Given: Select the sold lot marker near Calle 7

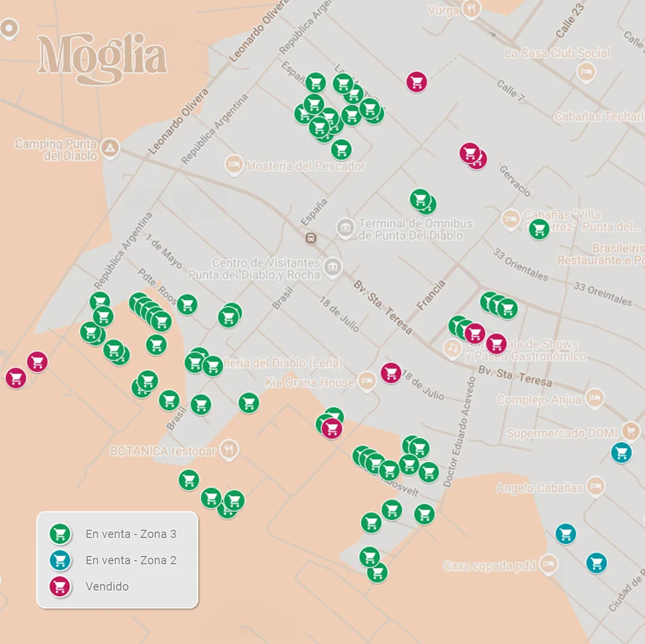Looking at the screenshot, I should pos(416,81).
